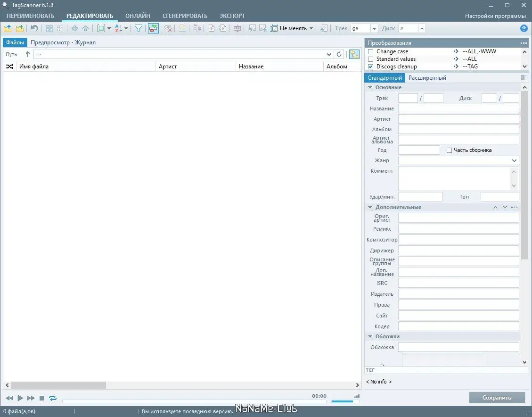
Task: Click the document with arrow icon before Трек
Action: coord(324,28)
